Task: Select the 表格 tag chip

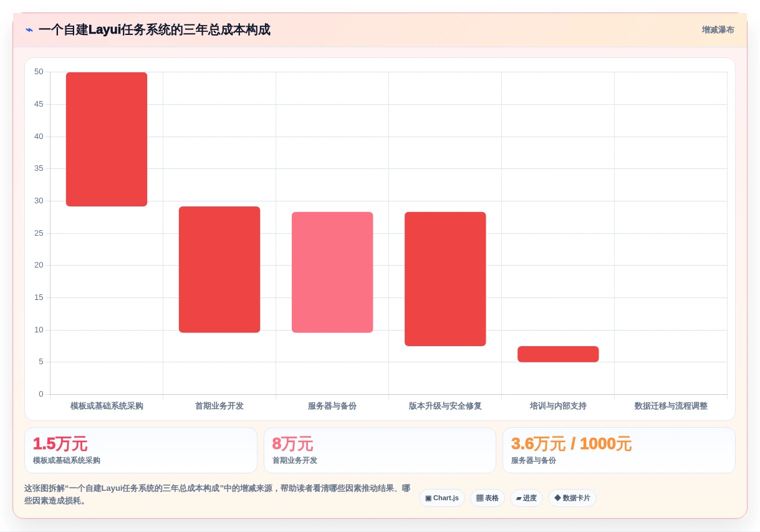Action: pyautogui.click(x=487, y=498)
